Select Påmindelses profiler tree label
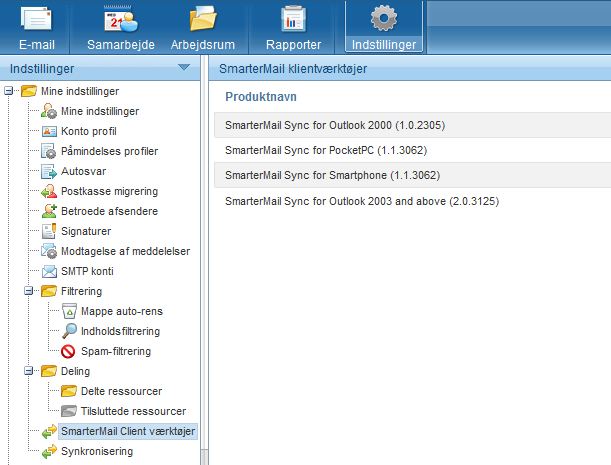The width and height of the screenshot is (611, 465). (109, 151)
